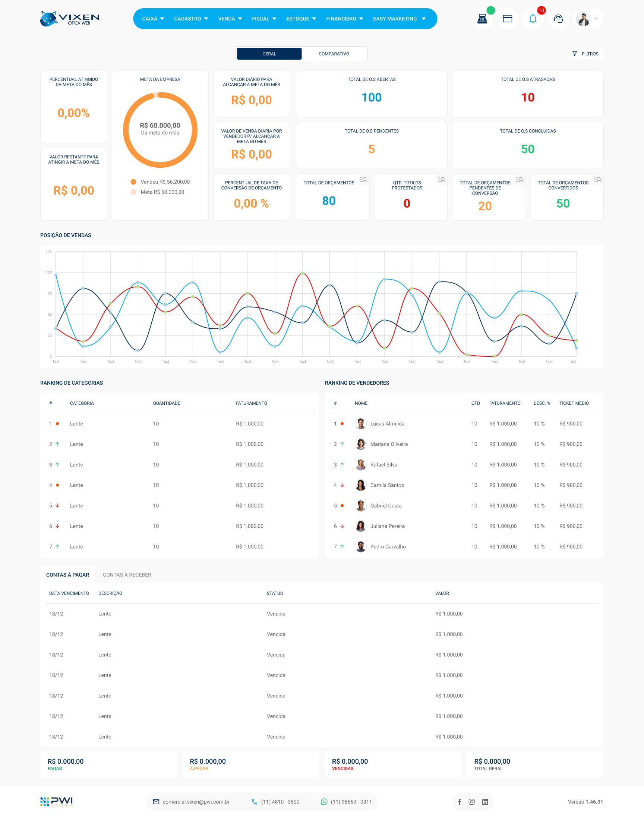Click the Facebook icon in footer
The image size is (644, 817).
pyautogui.click(x=459, y=802)
